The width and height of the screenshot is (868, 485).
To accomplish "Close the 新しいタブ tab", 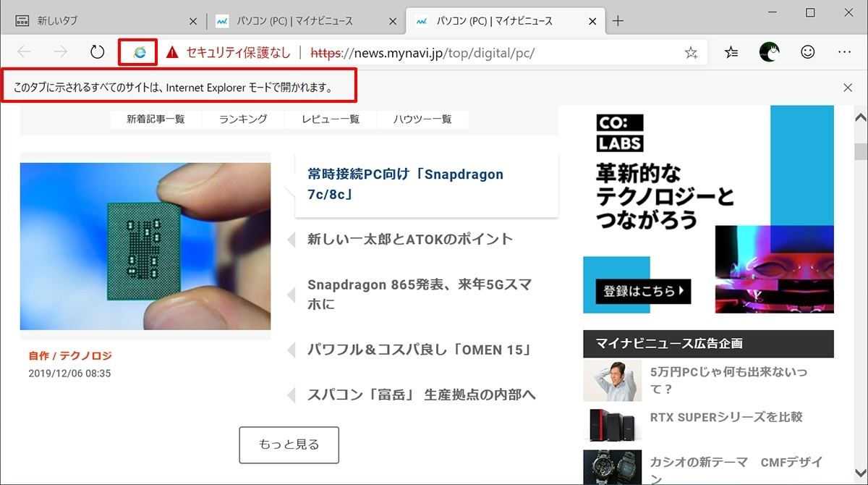I will pyautogui.click(x=192, y=21).
